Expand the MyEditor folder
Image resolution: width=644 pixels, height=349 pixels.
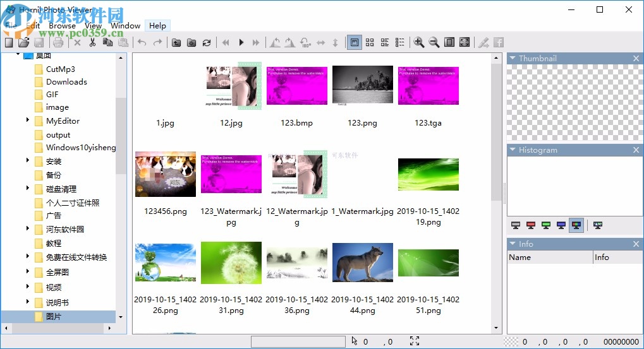(28, 120)
